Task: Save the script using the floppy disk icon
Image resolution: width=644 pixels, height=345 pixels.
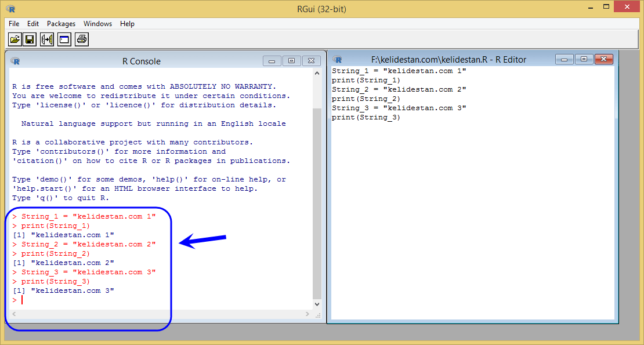Action: pyautogui.click(x=30, y=39)
